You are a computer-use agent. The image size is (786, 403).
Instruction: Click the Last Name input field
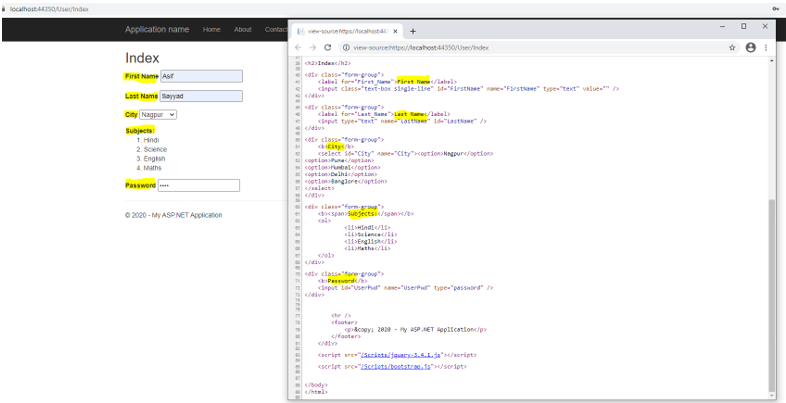(201, 96)
